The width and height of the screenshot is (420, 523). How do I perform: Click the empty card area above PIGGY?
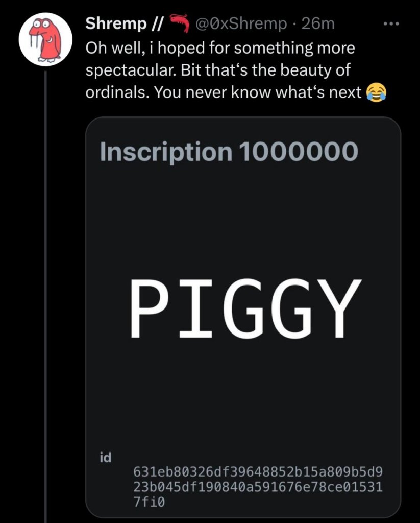pyautogui.click(x=243, y=215)
